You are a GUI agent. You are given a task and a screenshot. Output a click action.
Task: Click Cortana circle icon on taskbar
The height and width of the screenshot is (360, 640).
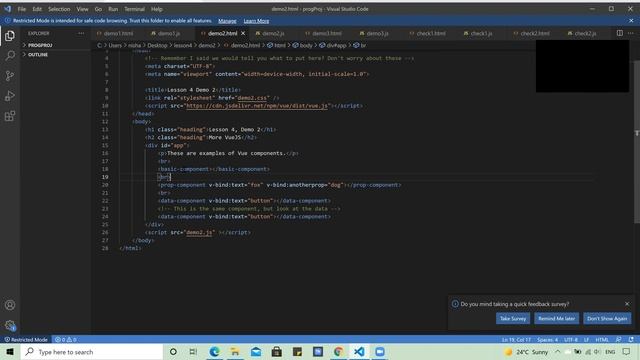coord(173,352)
